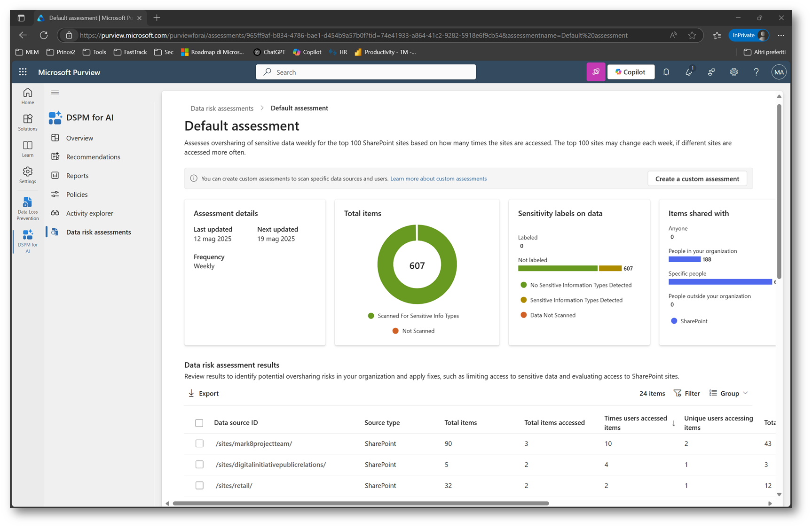This screenshot has width=812, height=528.
Task: Open header settings gear icon
Action: (x=734, y=72)
